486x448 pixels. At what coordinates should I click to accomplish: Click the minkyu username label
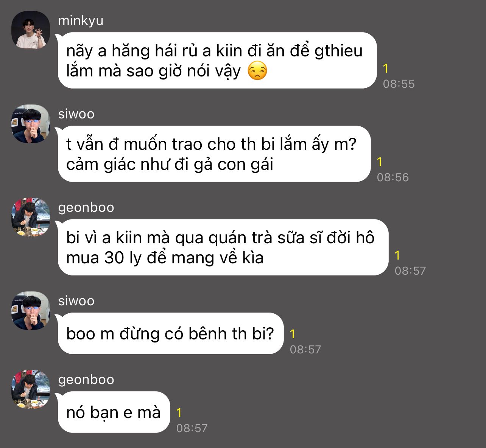[81, 21]
